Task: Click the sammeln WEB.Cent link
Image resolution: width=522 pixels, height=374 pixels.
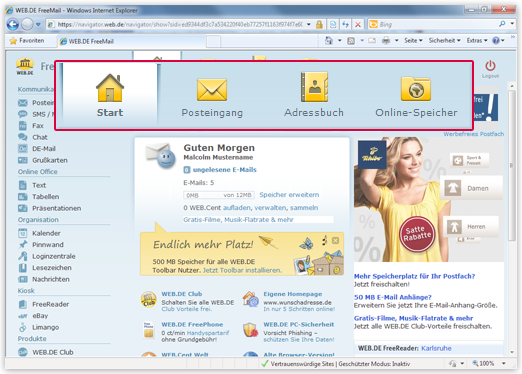Action: coord(304,208)
